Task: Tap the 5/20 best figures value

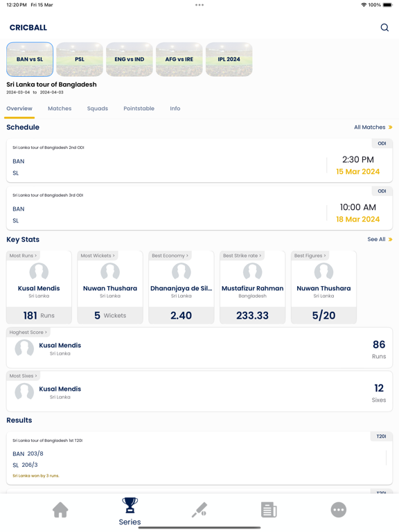Action: coord(323,316)
